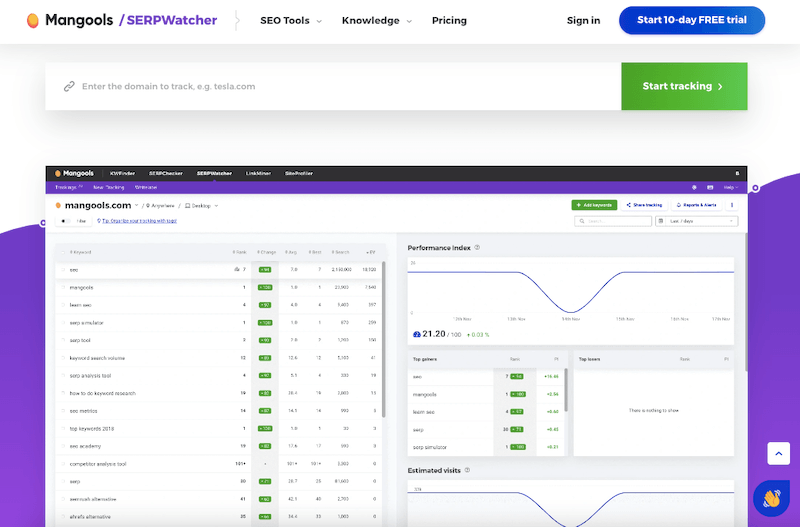Open LinkMiner tab in app preview
Viewport: 800px width, 527px height.
tap(258, 173)
